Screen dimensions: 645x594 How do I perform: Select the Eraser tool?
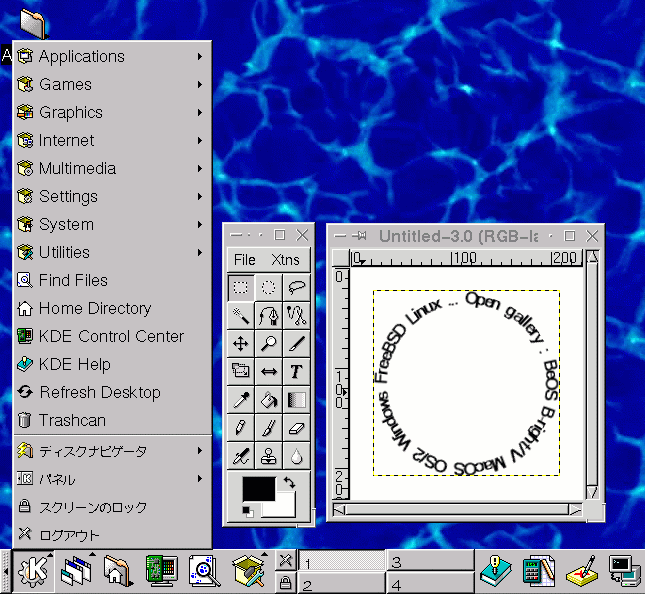point(297,427)
